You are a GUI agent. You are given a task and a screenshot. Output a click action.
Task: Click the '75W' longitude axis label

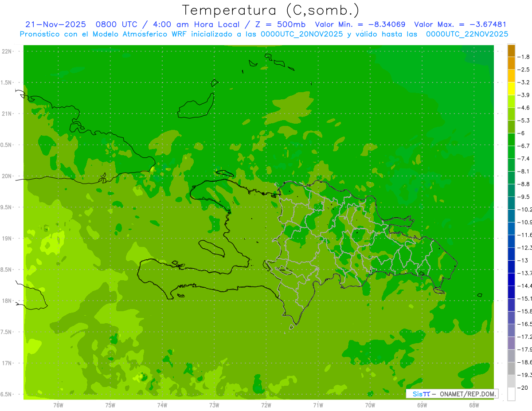click(110, 405)
